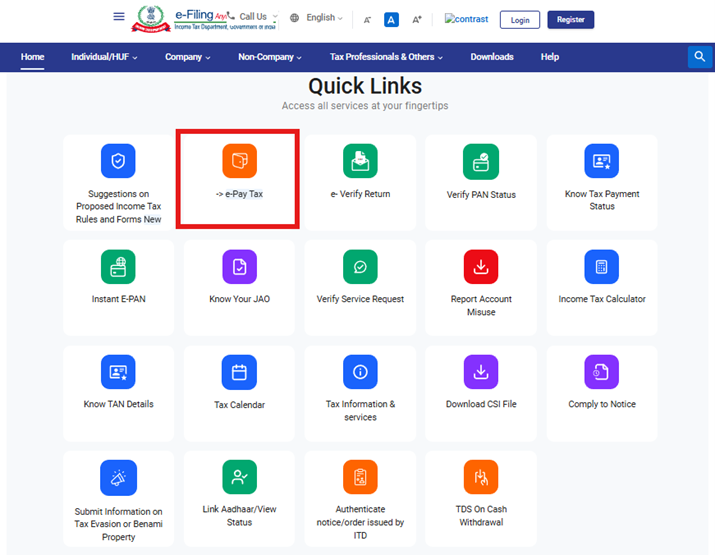Click the TDS On Cash Withdrawal icon
The width and height of the screenshot is (715, 555).
tap(481, 477)
